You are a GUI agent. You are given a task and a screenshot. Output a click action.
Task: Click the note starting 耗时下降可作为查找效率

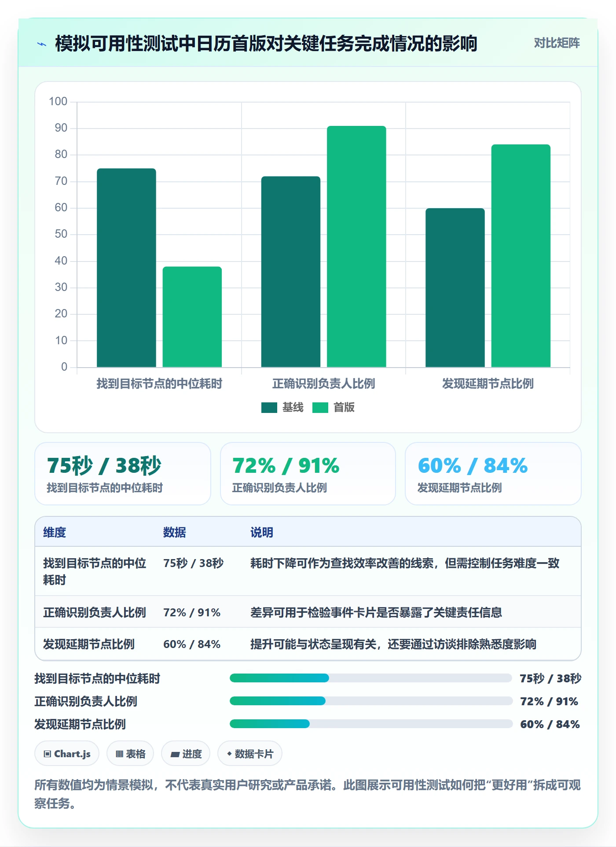(x=405, y=563)
